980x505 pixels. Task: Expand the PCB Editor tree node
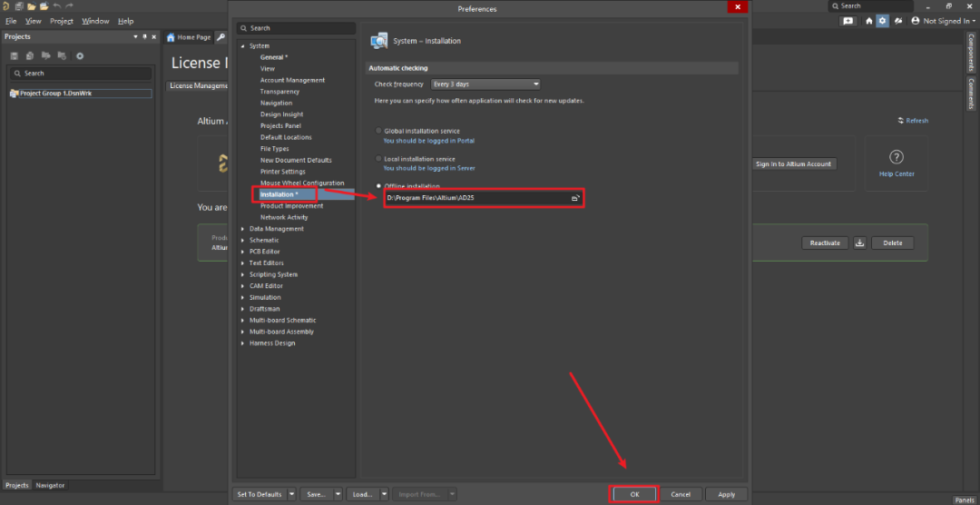[242, 252]
